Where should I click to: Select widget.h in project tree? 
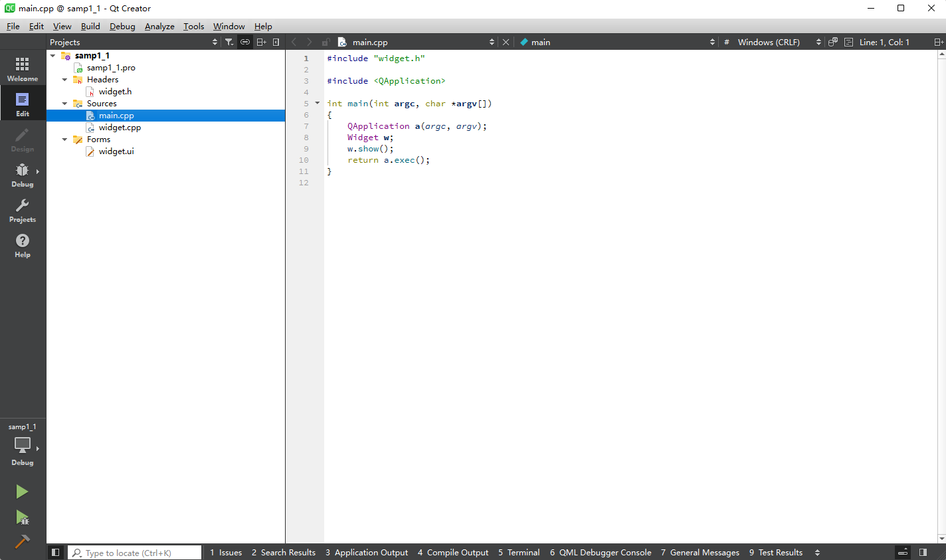click(115, 92)
